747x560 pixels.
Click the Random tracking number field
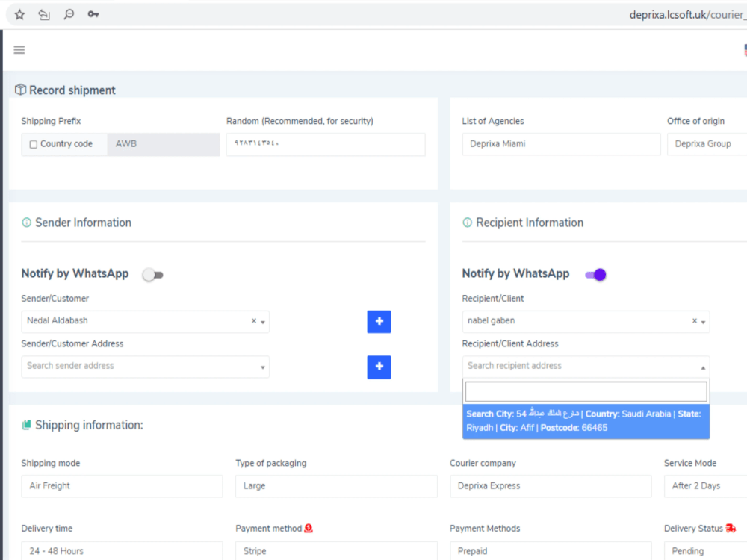(326, 144)
